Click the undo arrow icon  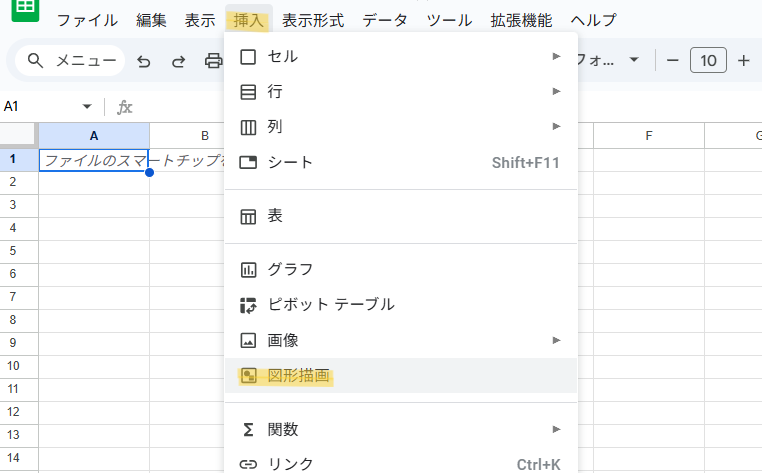click(x=144, y=61)
